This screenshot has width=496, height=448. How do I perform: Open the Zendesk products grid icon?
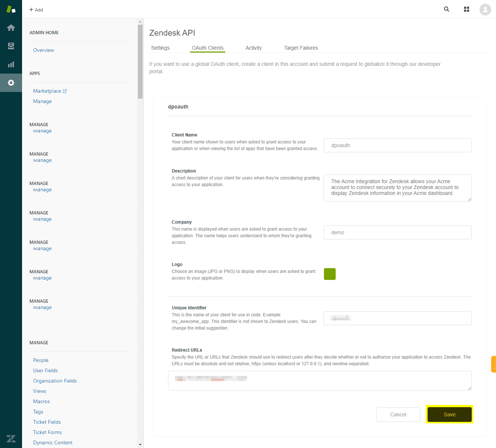tap(467, 9)
